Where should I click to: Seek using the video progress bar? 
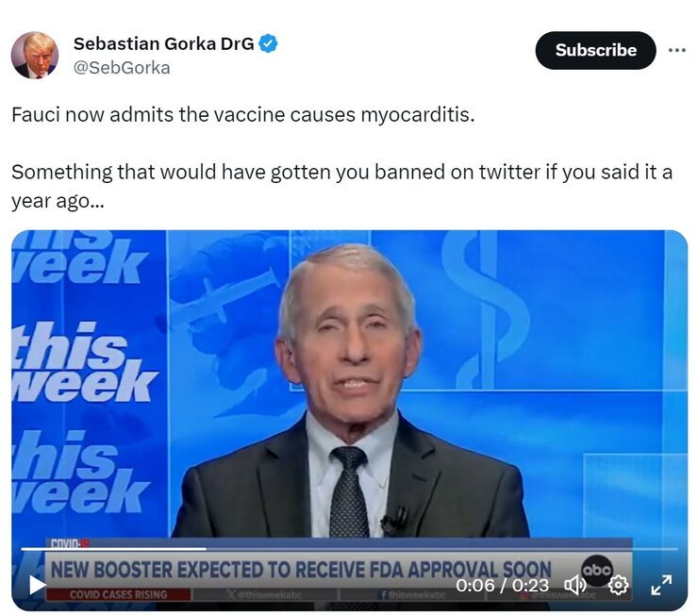coord(349,549)
